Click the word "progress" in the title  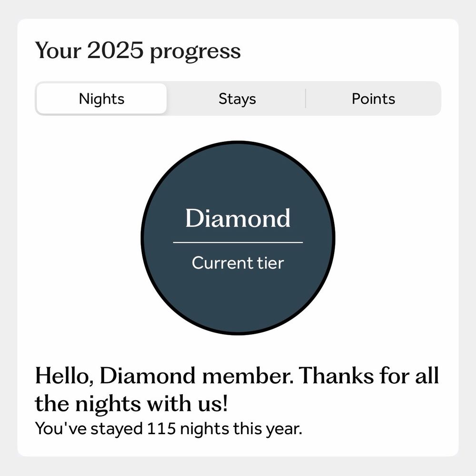click(x=195, y=52)
